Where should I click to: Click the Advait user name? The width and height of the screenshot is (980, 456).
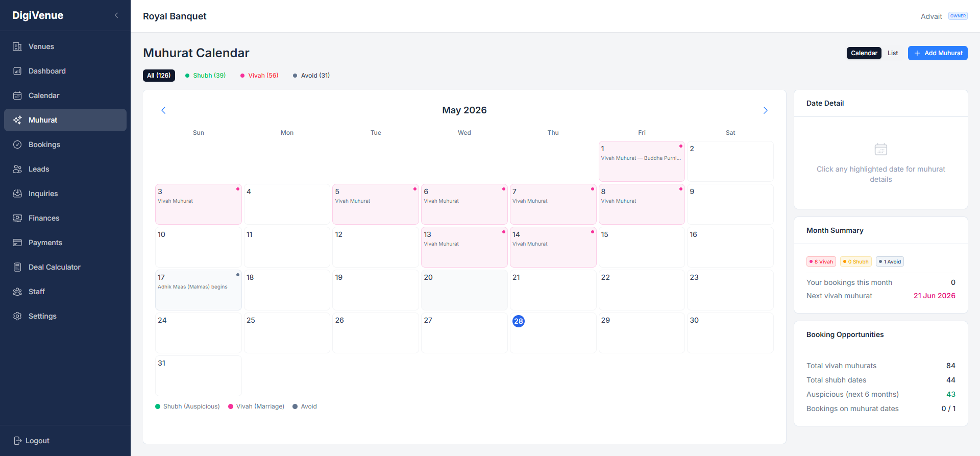[x=931, y=16]
